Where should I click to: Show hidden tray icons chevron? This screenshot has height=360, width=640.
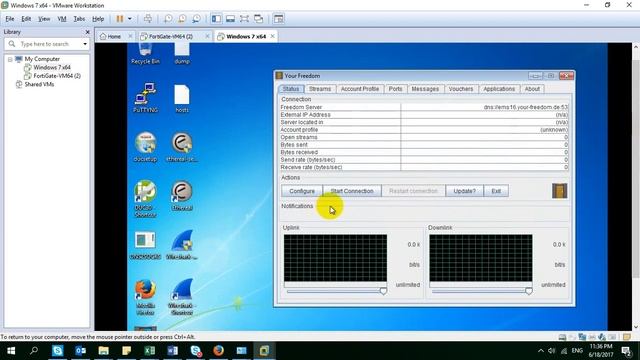tap(540, 351)
